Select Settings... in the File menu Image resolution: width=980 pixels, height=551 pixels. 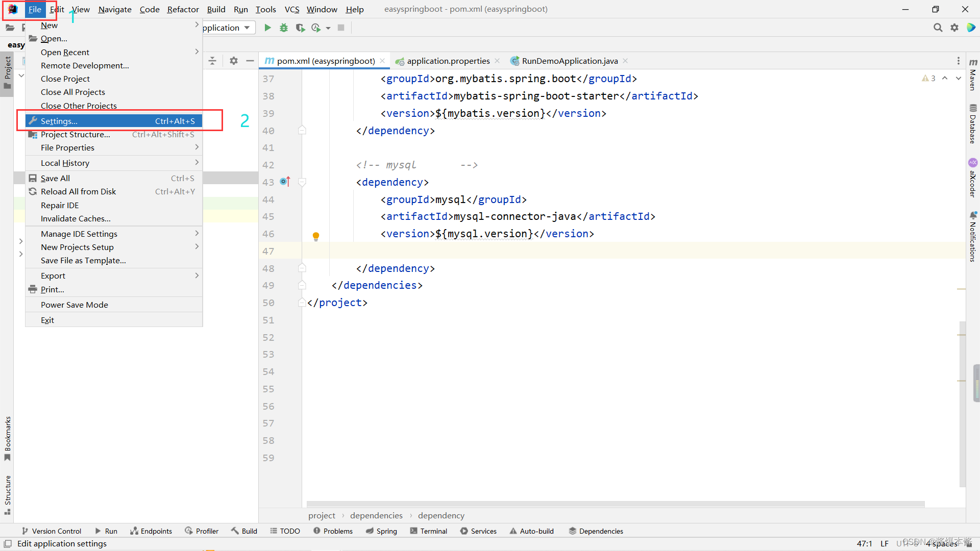(59, 121)
